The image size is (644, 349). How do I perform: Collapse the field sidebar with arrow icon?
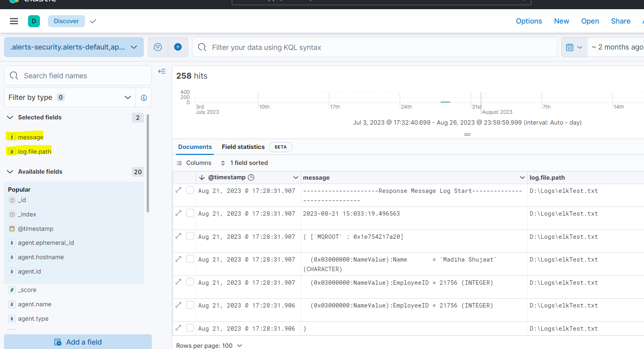(162, 71)
